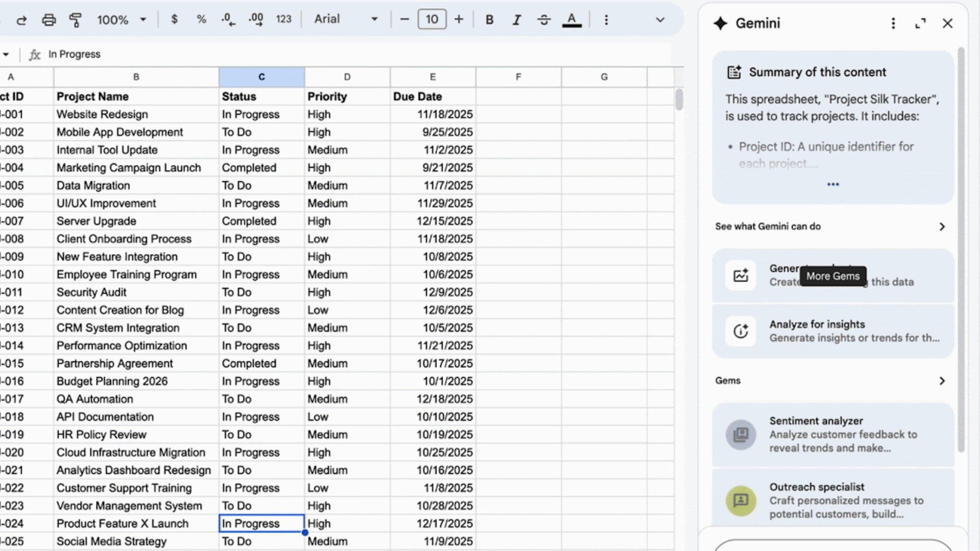Select date cell 12/15/2025
This screenshot has width=980, height=551.
[x=433, y=221]
